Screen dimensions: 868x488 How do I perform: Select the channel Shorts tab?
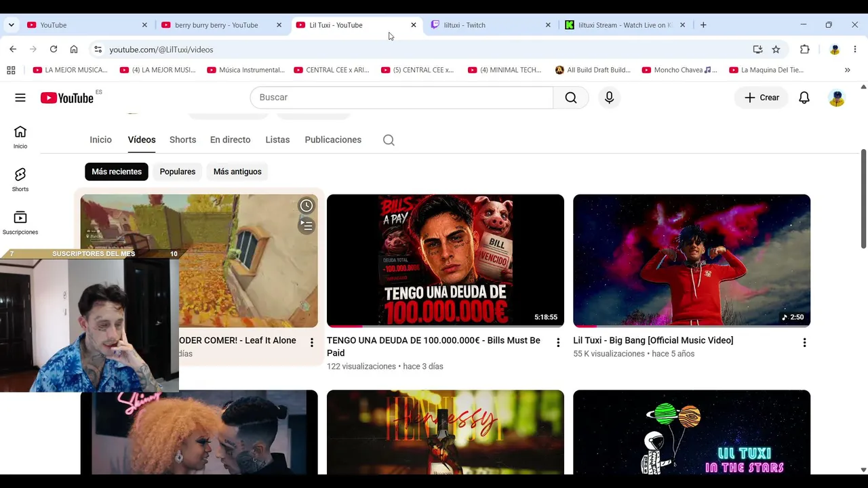[x=182, y=140]
